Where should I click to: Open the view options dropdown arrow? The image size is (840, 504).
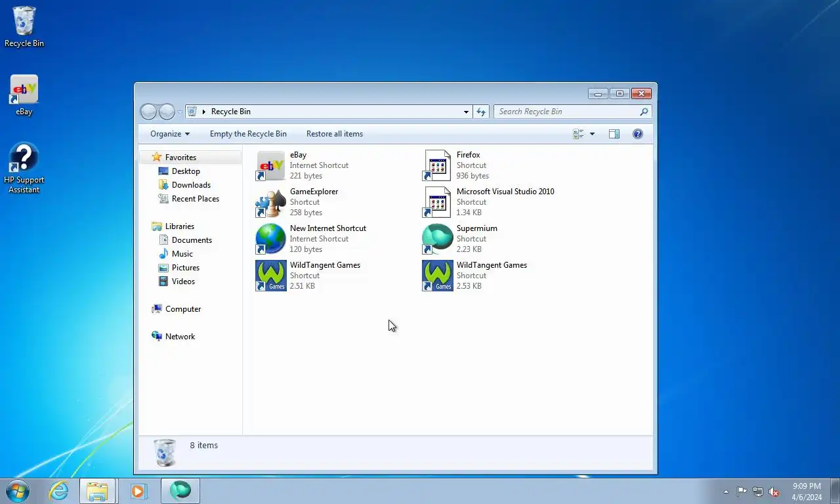pos(592,134)
